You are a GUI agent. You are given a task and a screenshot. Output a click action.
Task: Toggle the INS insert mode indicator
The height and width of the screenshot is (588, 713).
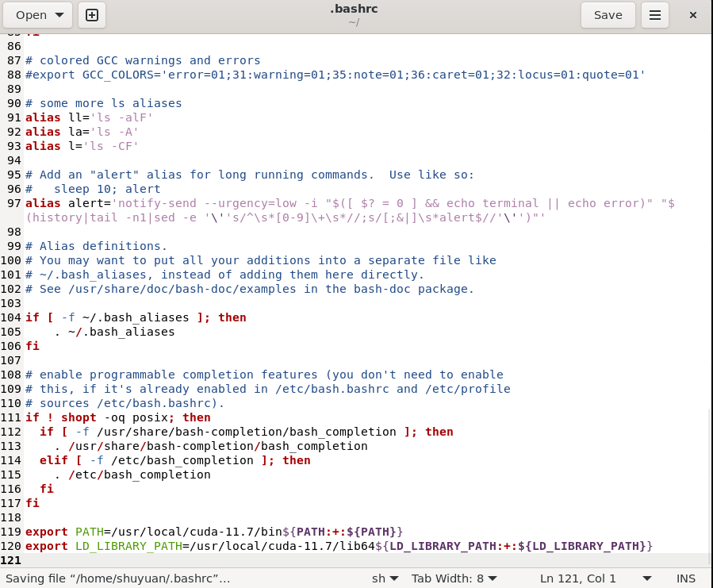pos(686,578)
